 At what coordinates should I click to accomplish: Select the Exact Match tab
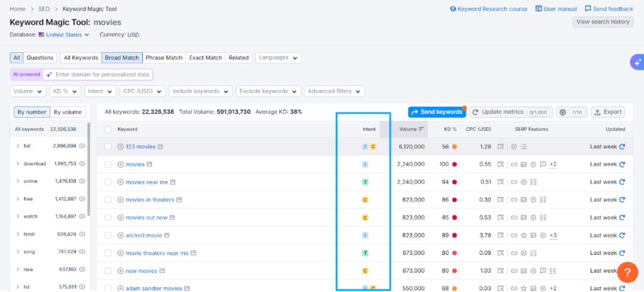pos(206,58)
